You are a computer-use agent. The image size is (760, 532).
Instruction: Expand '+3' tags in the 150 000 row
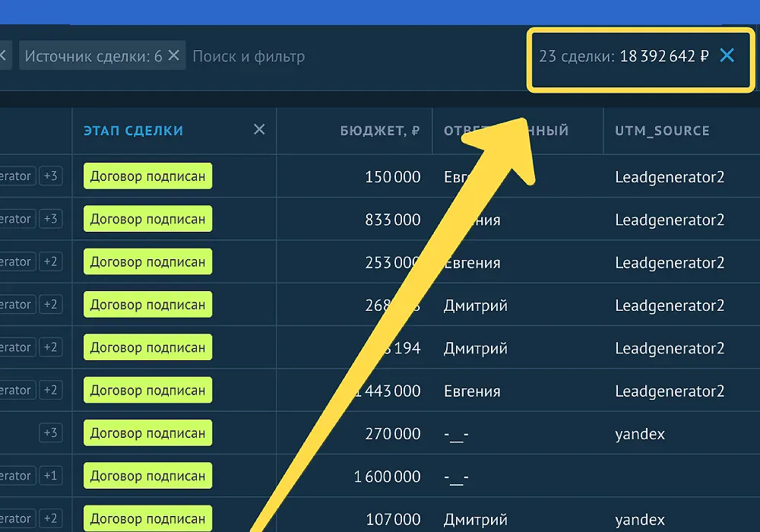pos(50,176)
